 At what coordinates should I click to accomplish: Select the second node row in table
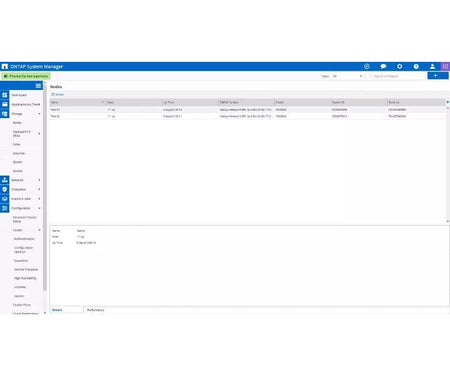[247, 116]
